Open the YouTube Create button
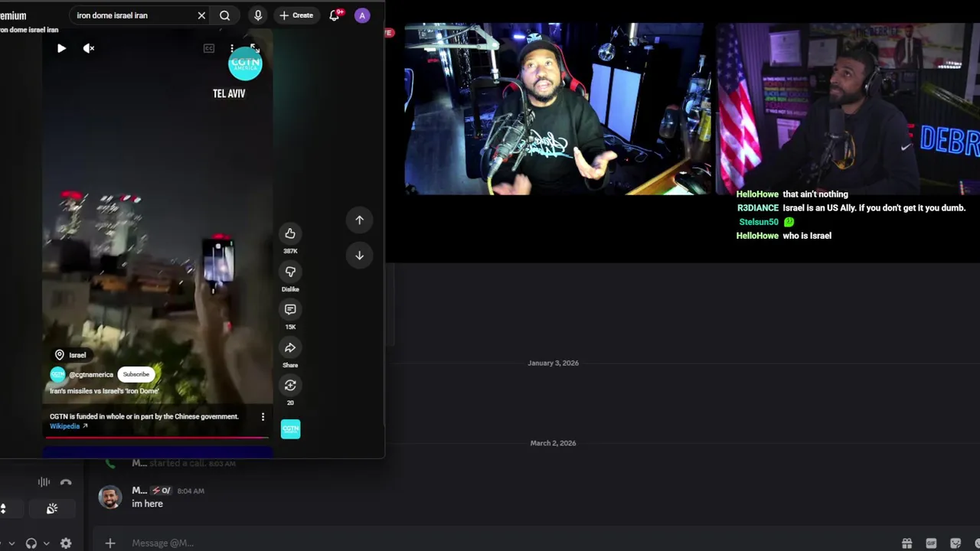This screenshot has height=551, width=980. [296, 15]
